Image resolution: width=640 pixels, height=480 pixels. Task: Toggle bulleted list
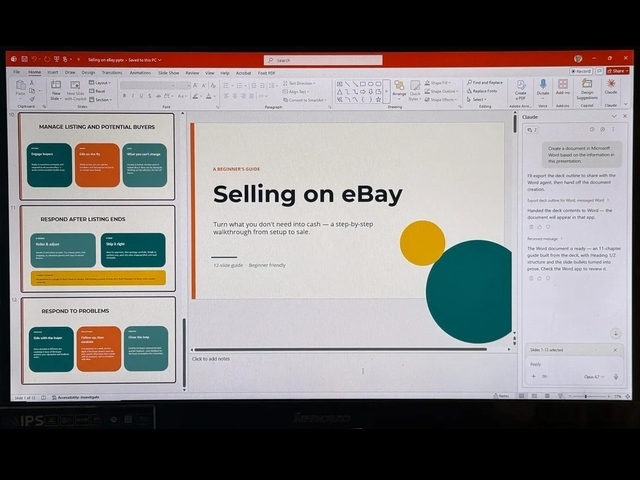click(227, 86)
